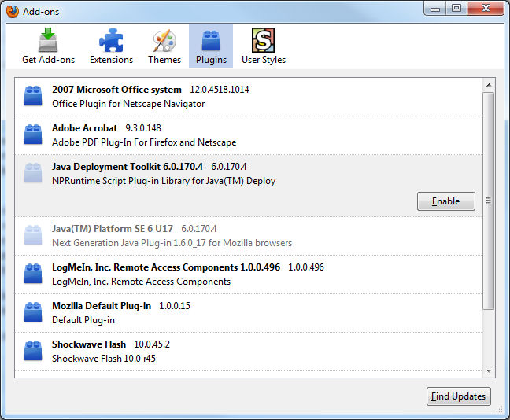Click 'NPRuntime Script Plug-in Library' description
510x420 pixels.
164,181
